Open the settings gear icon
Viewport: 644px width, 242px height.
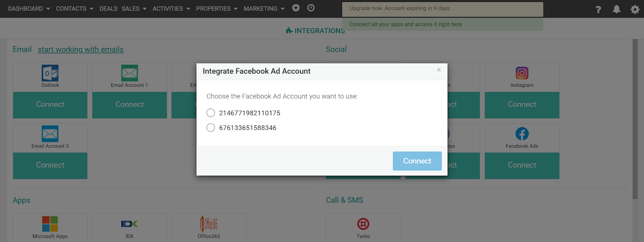click(635, 9)
